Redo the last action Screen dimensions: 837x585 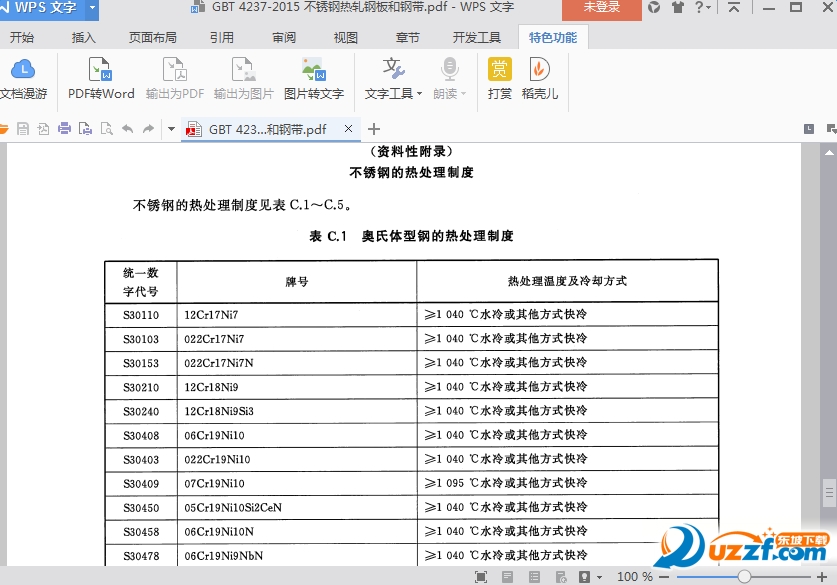click(x=148, y=129)
